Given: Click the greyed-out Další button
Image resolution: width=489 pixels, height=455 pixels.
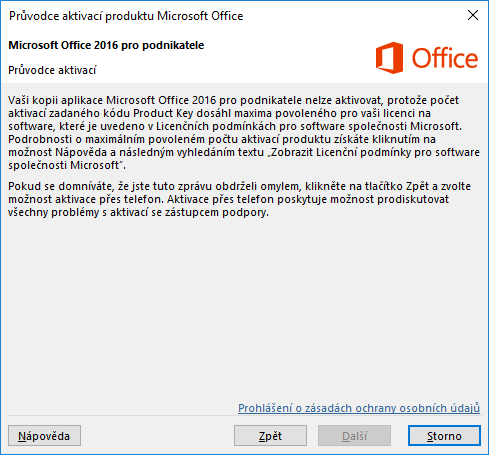Looking at the screenshot, I should (x=354, y=436).
